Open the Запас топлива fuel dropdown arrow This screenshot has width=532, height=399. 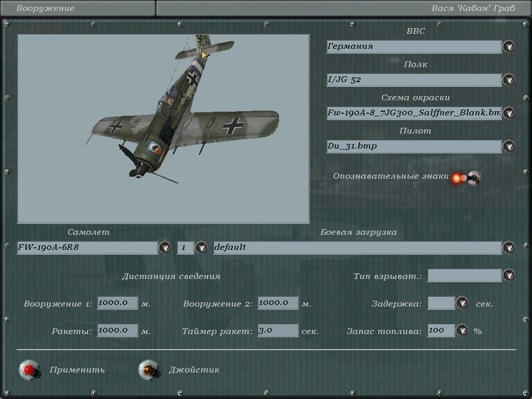(x=462, y=330)
